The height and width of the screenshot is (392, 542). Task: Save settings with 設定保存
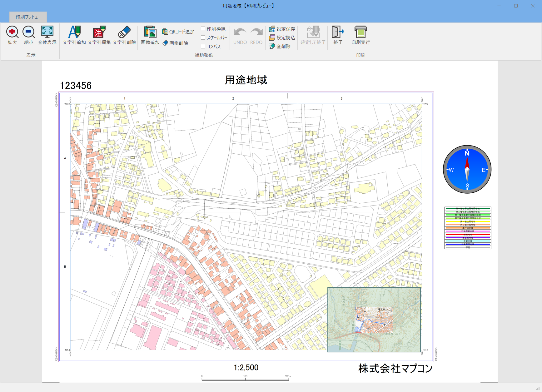tap(282, 29)
